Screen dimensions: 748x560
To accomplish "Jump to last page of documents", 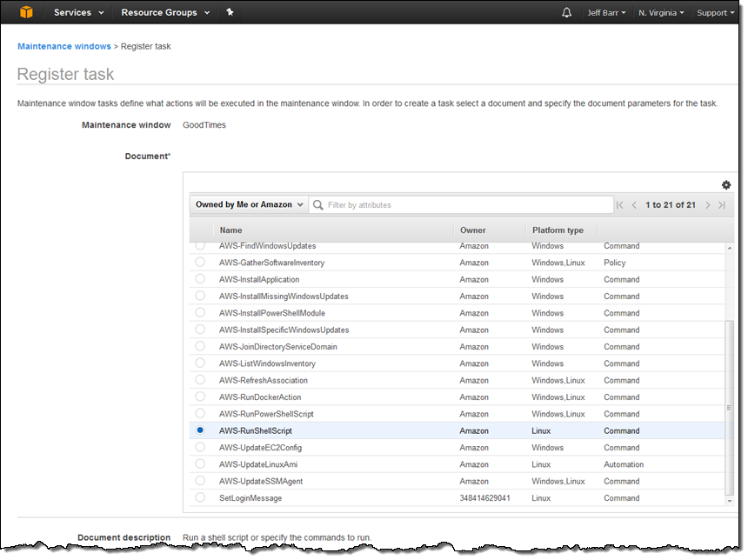I will (722, 205).
